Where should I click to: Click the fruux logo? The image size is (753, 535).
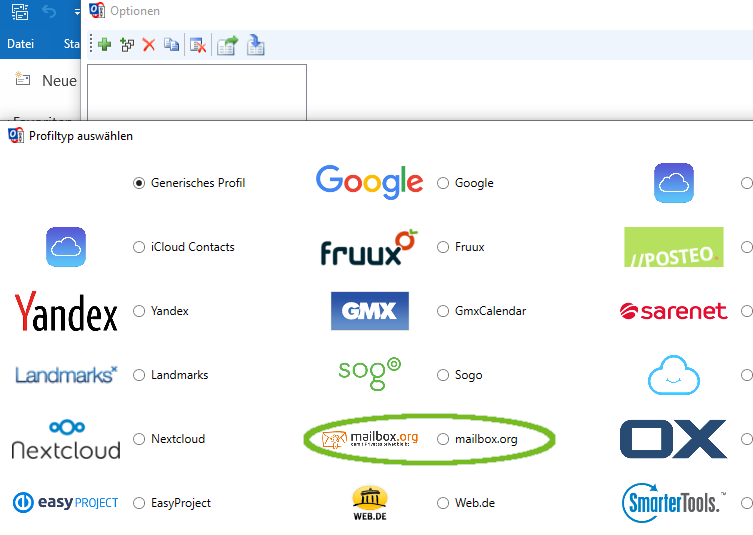(x=369, y=247)
